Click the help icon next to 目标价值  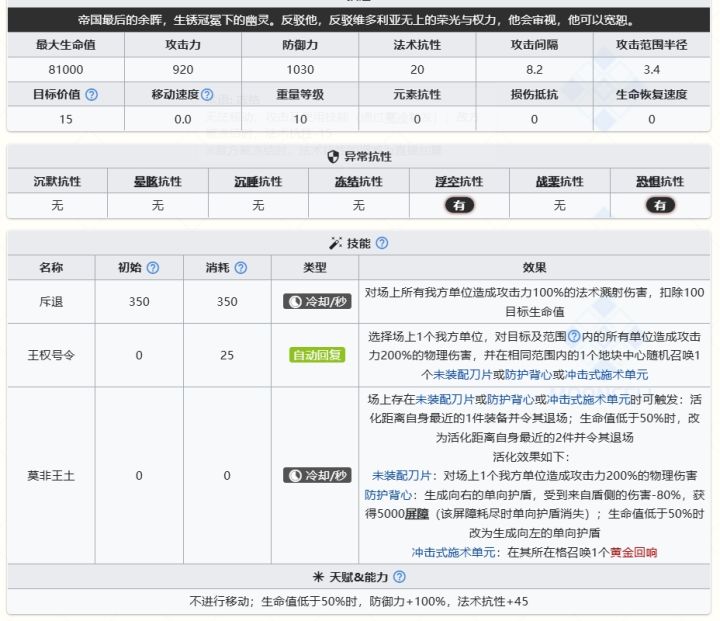pyautogui.click(x=92, y=95)
